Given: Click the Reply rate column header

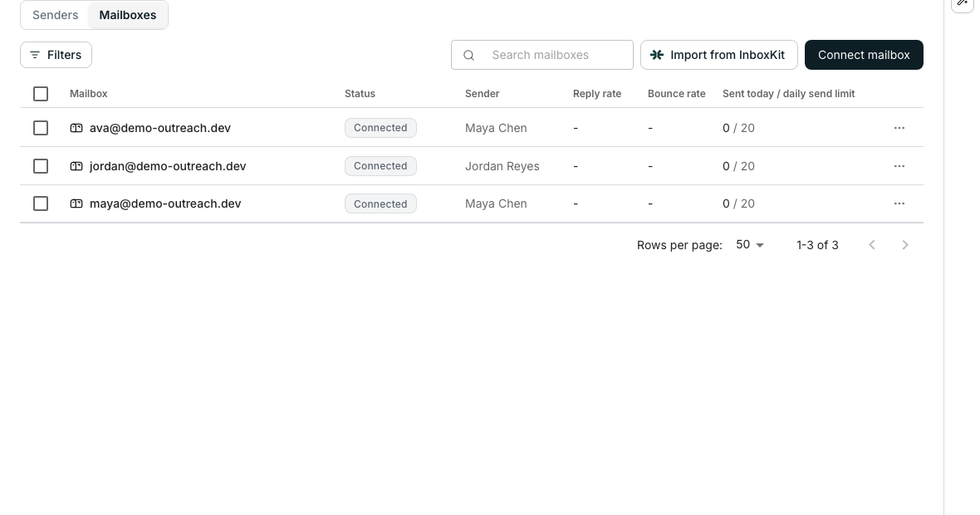Looking at the screenshot, I should pyautogui.click(x=597, y=94).
